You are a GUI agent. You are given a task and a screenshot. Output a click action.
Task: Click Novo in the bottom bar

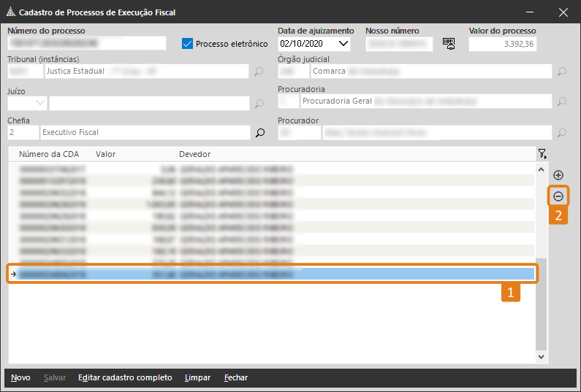[20, 377]
